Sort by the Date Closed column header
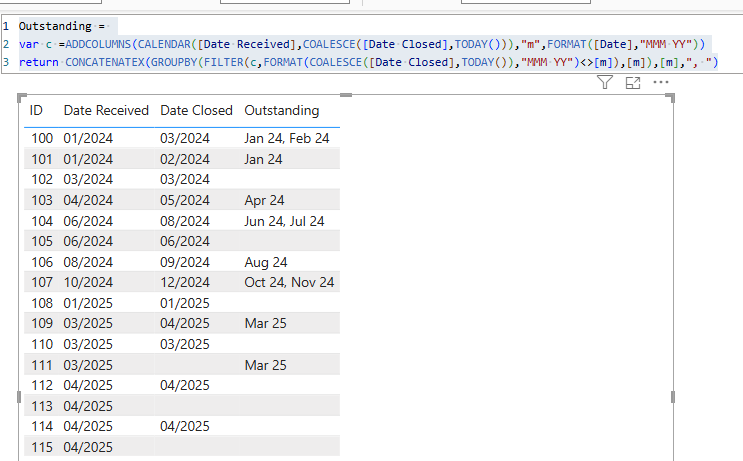 click(196, 110)
